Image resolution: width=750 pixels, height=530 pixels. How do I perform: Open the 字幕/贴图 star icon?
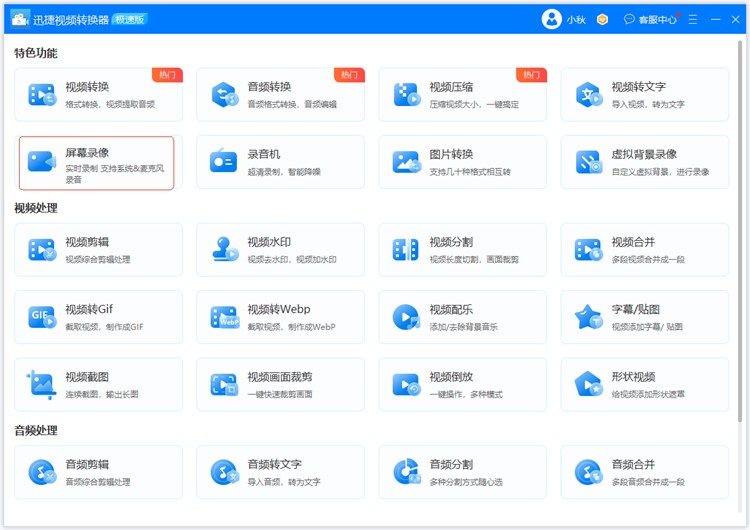click(588, 317)
